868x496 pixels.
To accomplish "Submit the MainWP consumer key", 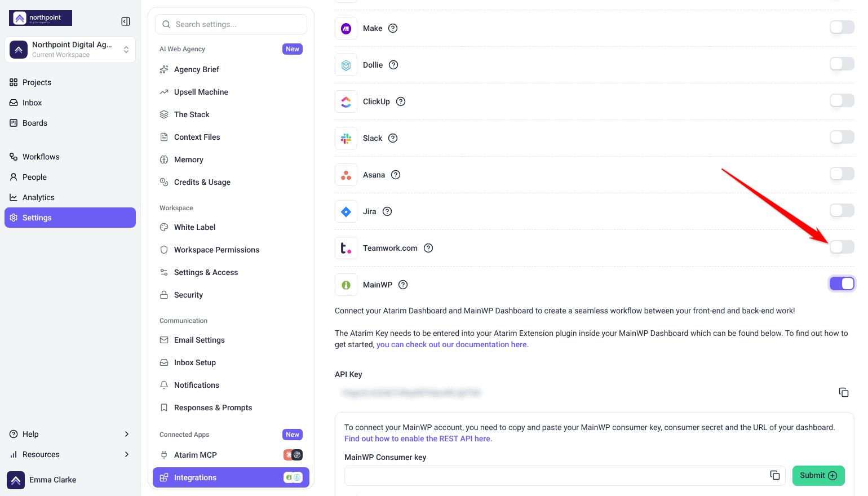I will (818, 475).
